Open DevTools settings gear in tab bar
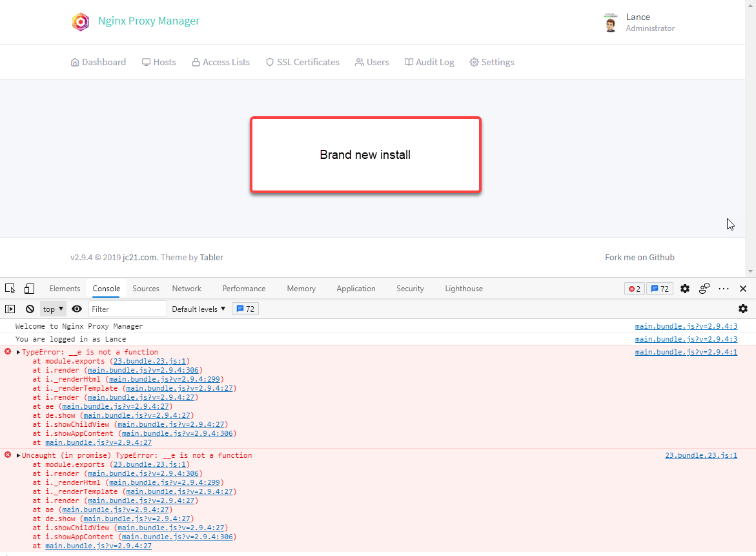Image resolution: width=756 pixels, height=556 pixels. pyautogui.click(x=684, y=289)
